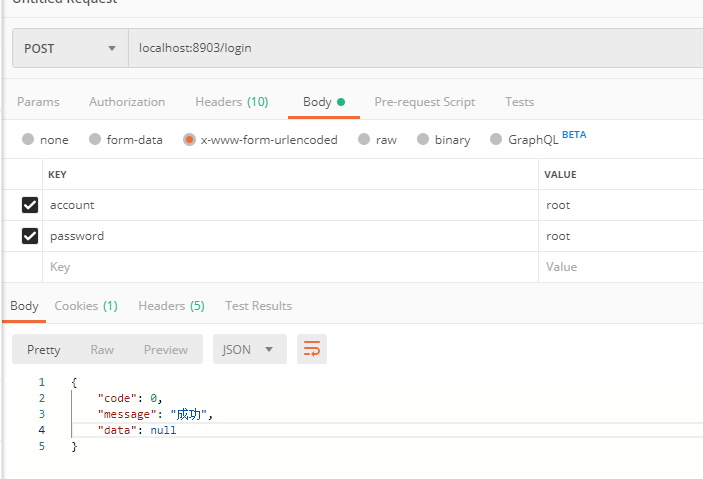Show response Cookies (1) tab
703x479 pixels.
(x=86, y=306)
